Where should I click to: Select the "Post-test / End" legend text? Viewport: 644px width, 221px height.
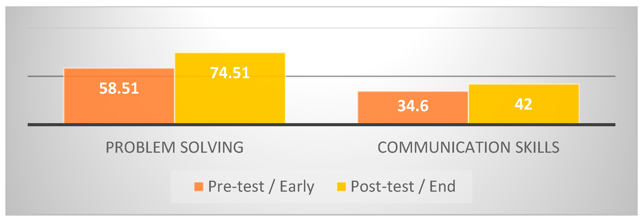coord(403,187)
